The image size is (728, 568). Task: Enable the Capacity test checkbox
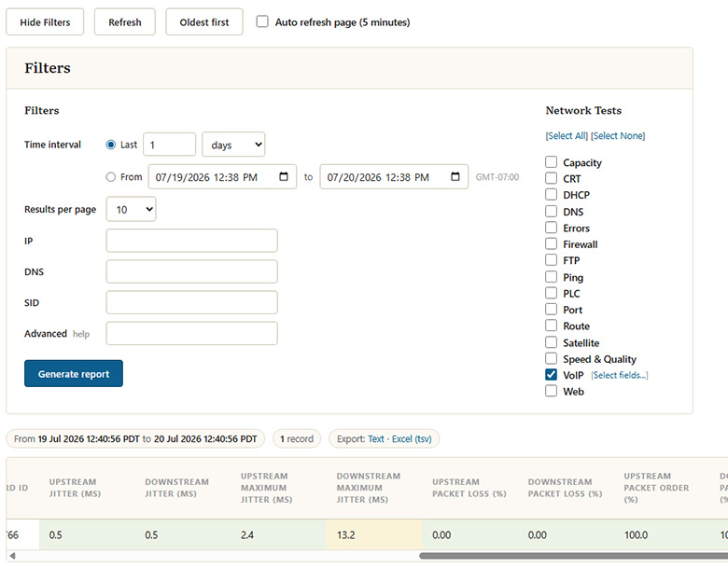coord(551,162)
